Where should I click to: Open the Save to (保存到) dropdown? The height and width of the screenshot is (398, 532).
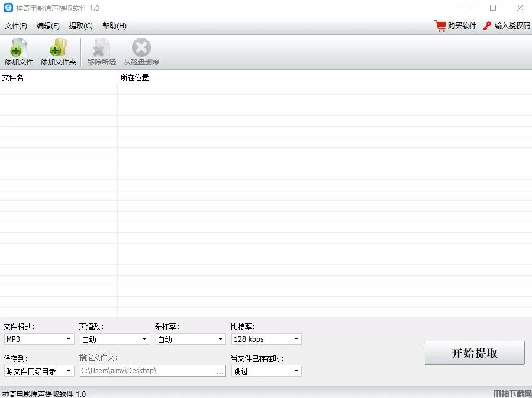[x=38, y=371]
